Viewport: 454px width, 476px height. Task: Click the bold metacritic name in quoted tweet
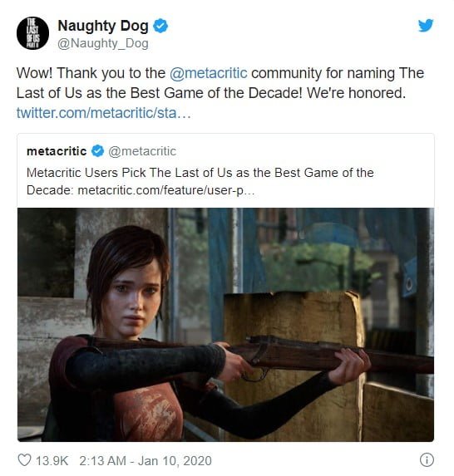point(57,151)
